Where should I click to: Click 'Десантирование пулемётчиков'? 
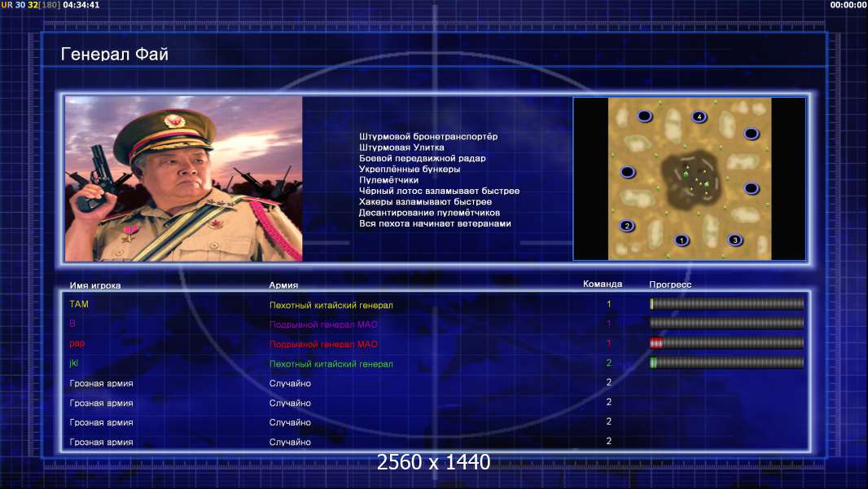pyautogui.click(x=430, y=213)
